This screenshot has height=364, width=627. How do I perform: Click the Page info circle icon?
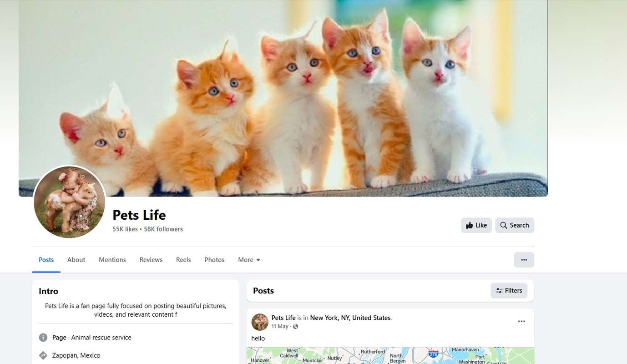43,338
